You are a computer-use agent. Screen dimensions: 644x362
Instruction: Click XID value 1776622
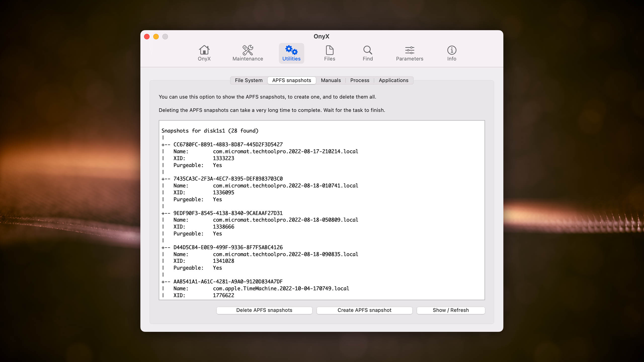point(223,295)
